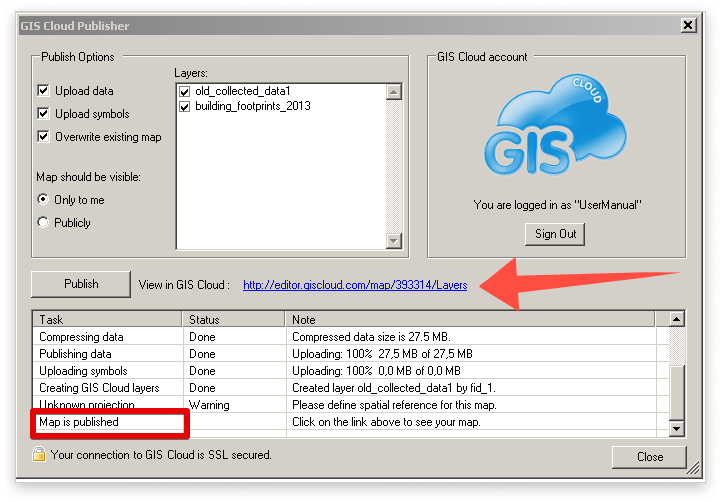Click the Done status of Compressing data
Screen dimensions: 721x502
[x=202, y=337]
